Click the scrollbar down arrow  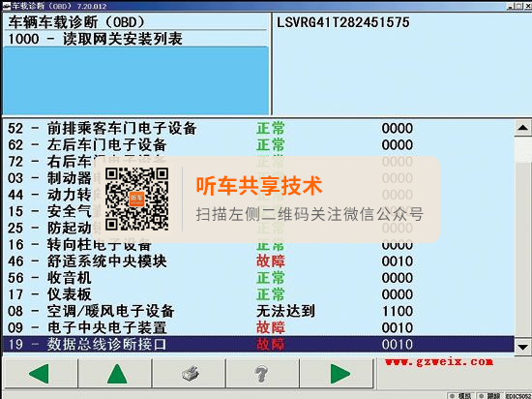point(523,347)
